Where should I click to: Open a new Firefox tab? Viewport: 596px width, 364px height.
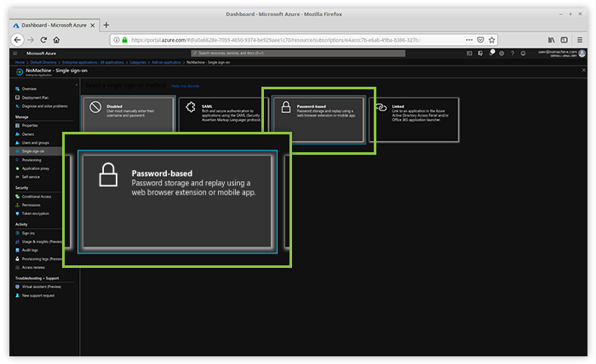pyautogui.click(x=106, y=25)
